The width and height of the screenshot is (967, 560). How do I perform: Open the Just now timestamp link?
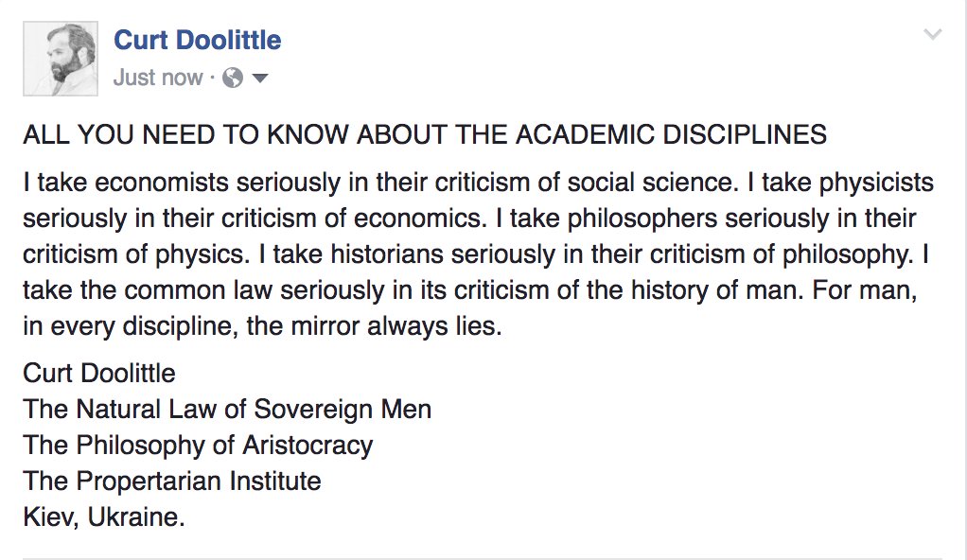click(x=157, y=78)
